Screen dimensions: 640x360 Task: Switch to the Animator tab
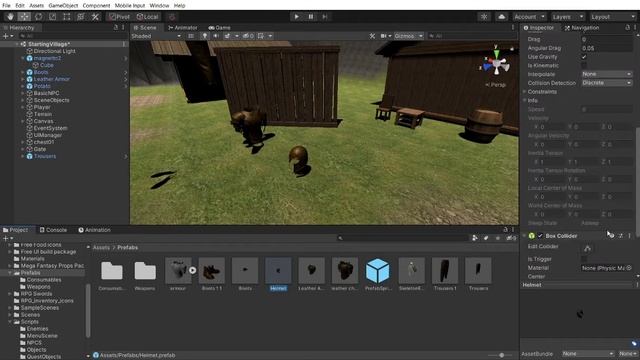click(183, 27)
